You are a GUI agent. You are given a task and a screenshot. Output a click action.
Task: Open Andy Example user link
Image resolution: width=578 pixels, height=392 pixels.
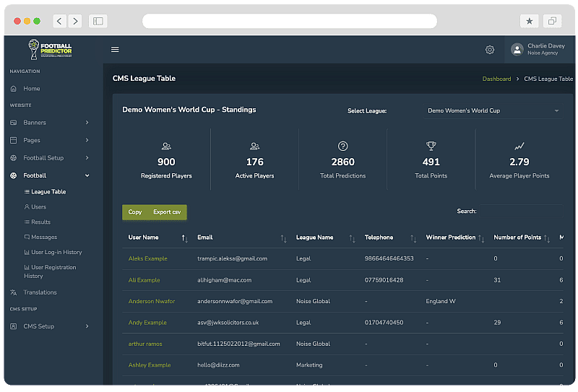[x=147, y=323]
